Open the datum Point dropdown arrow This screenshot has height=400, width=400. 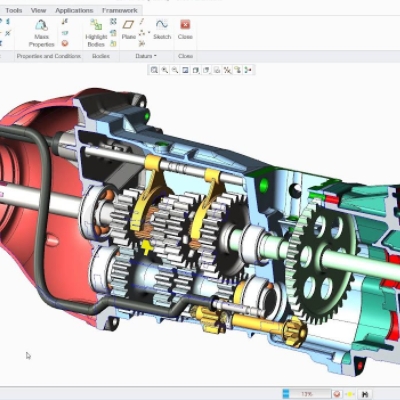coord(149,33)
